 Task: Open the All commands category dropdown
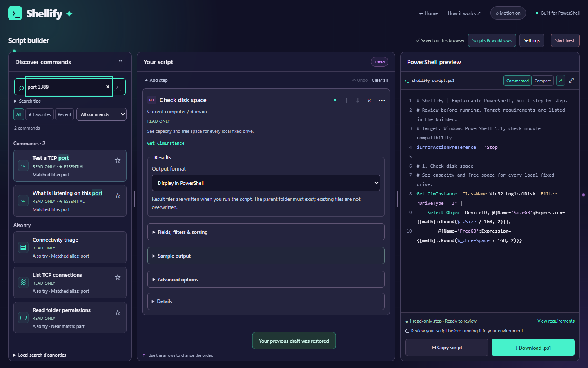coord(101,114)
